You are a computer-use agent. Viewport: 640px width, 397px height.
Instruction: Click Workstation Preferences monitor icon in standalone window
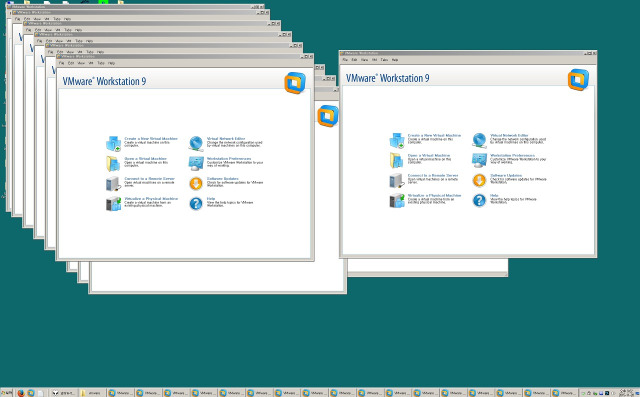[479, 160]
